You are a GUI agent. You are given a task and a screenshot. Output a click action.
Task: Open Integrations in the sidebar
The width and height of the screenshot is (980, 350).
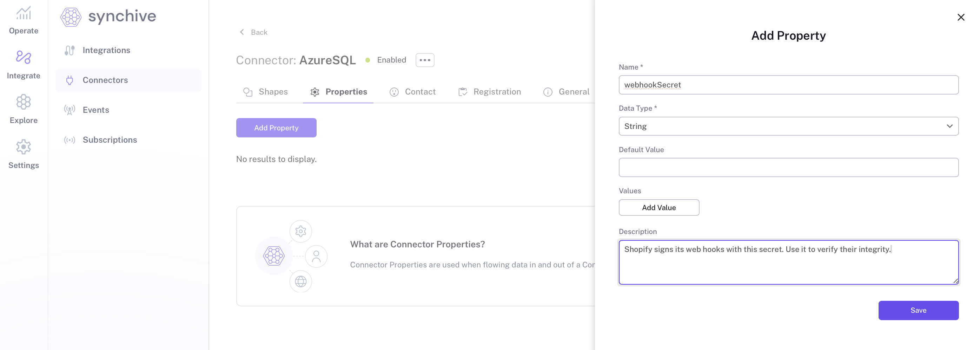point(106,50)
